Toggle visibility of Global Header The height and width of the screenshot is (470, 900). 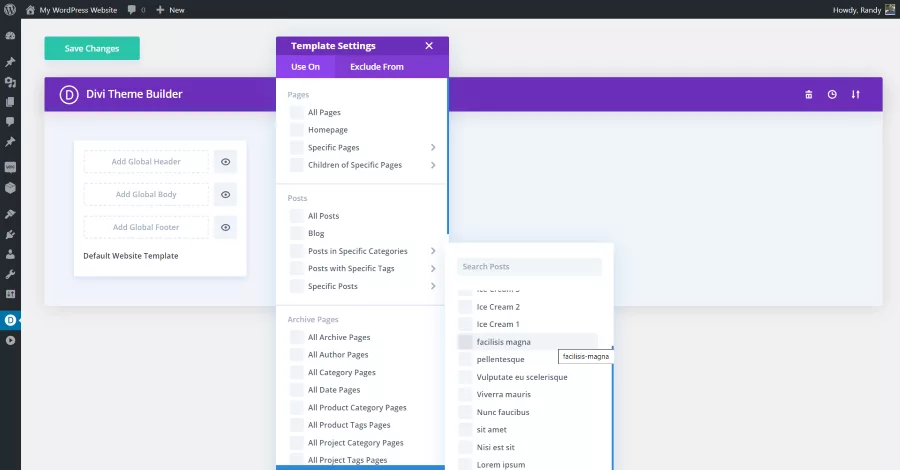click(x=226, y=162)
